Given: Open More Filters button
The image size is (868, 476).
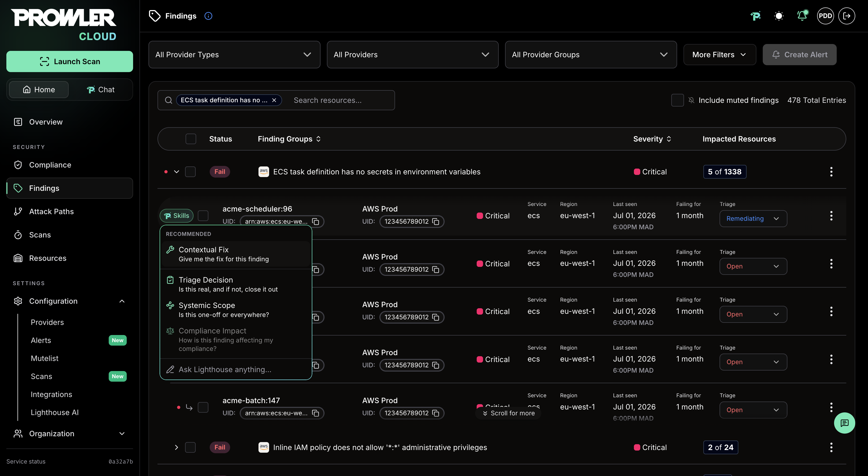Looking at the screenshot, I should 720,55.
